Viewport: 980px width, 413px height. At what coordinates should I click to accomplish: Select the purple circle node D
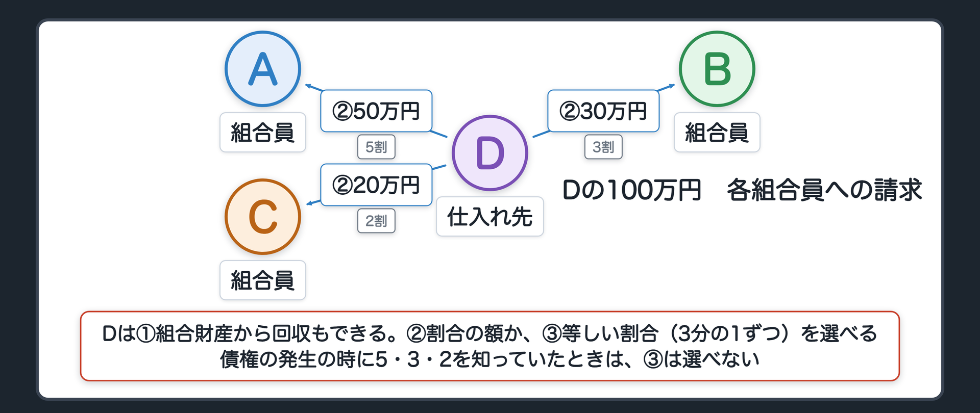click(x=490, y=153)
